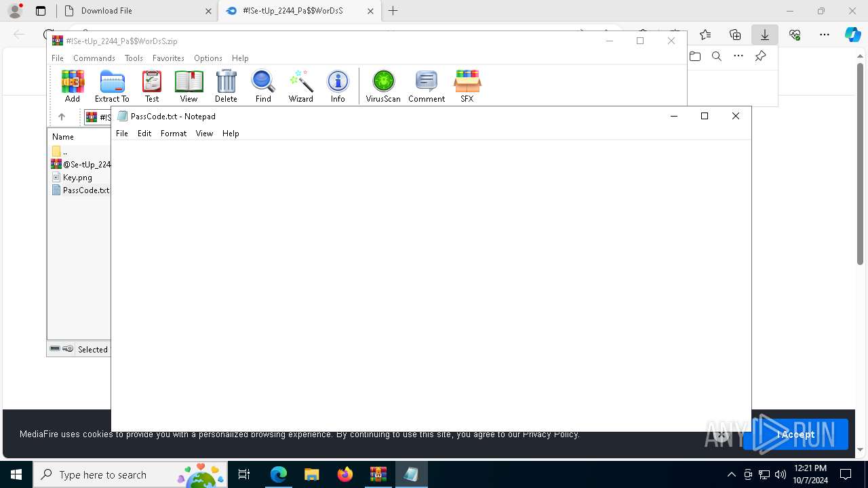Open the Edge profile icon
This screenshot has height=488, width=868.
point(14,11)
